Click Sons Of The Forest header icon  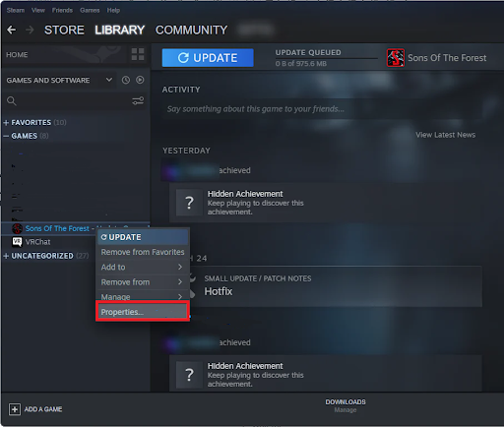(396, 58)
